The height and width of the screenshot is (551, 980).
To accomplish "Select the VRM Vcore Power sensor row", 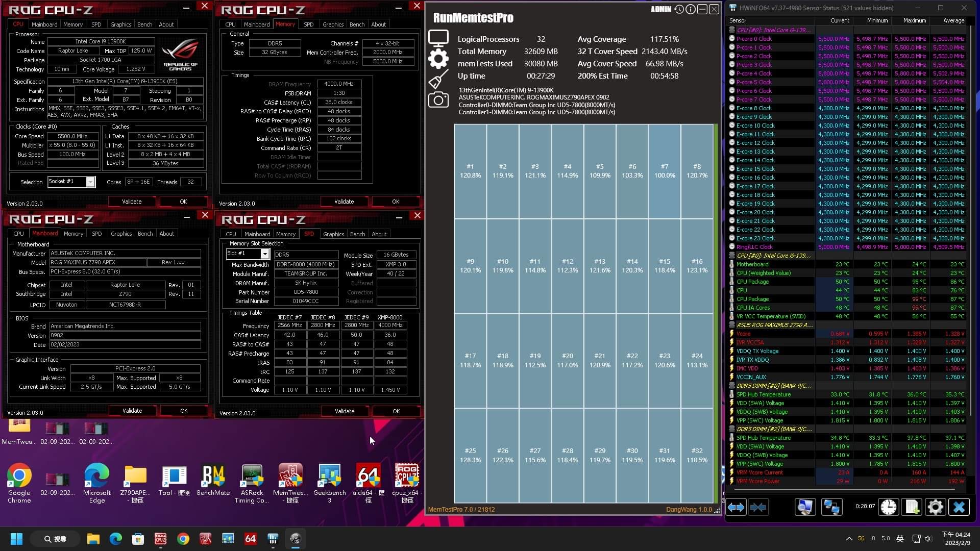I will point(847,481).
